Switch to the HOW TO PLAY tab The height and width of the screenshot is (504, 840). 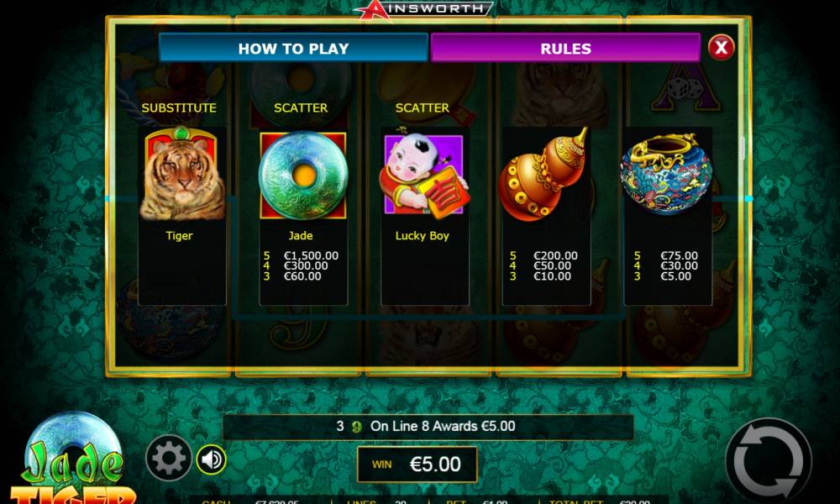tap(293, 48)
